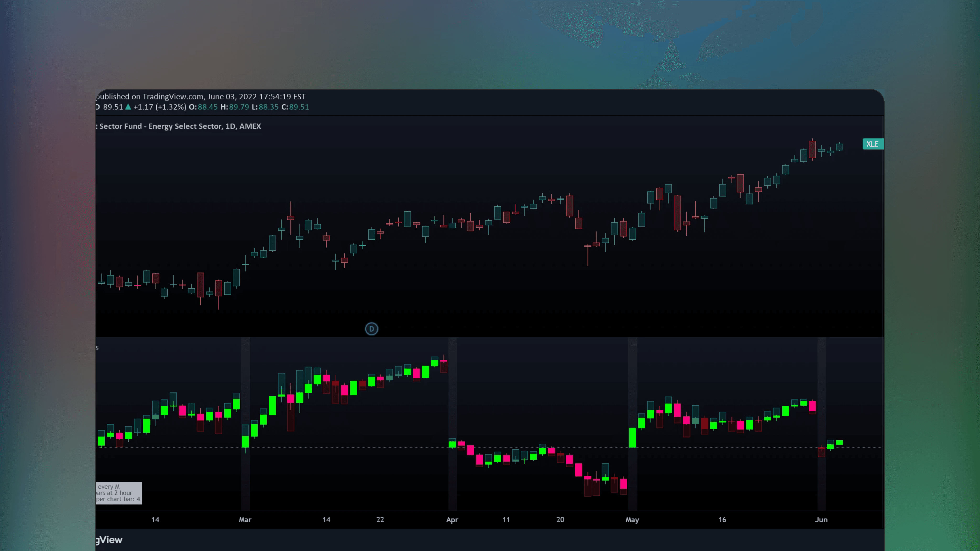Select the "Apr" label on the date axis
This screenshot has height=551, width=980.
(452, 519)
